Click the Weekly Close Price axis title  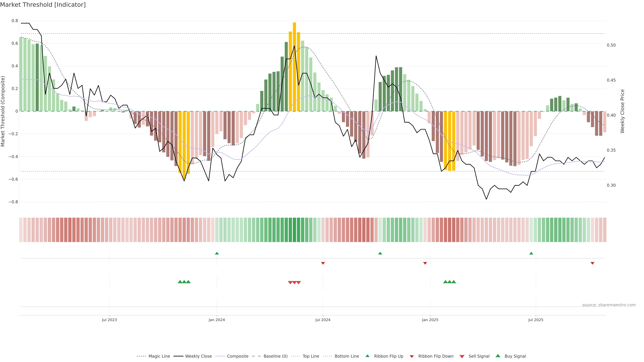622,111
